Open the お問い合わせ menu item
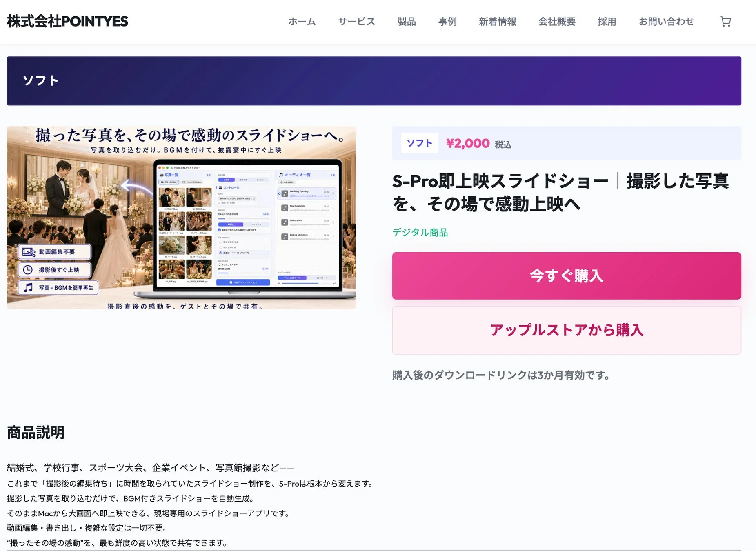 (x=666, y=22)
